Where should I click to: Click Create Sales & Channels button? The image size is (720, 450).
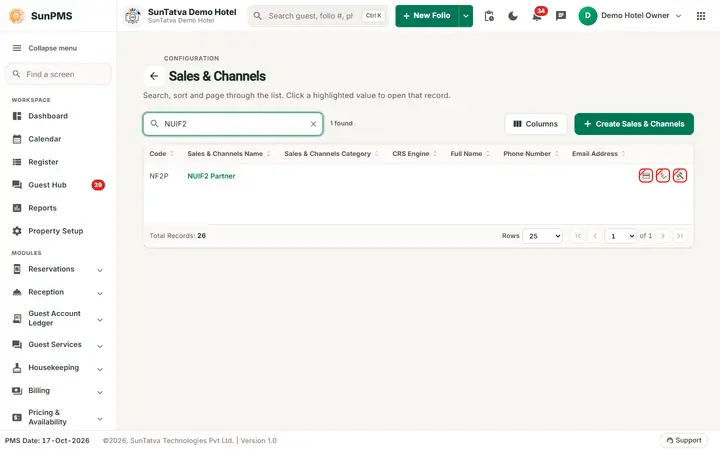tap(634, 124)
